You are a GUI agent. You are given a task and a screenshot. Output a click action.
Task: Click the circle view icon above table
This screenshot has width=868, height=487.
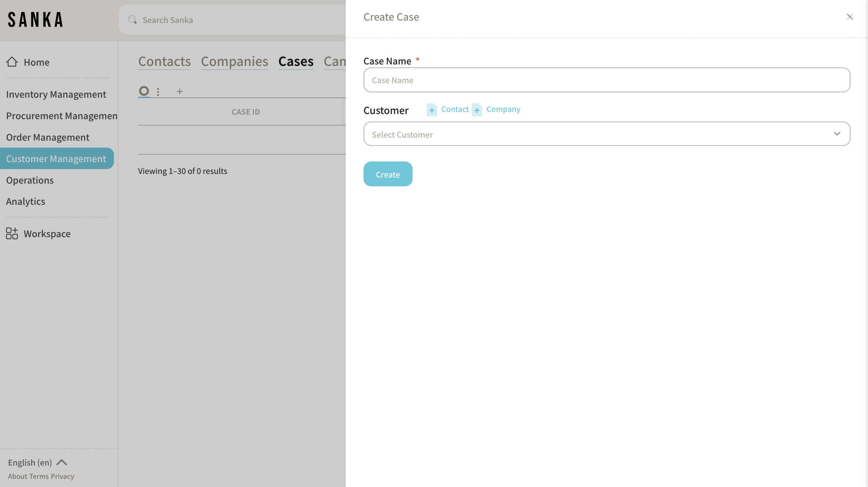[x=144, y=91]
